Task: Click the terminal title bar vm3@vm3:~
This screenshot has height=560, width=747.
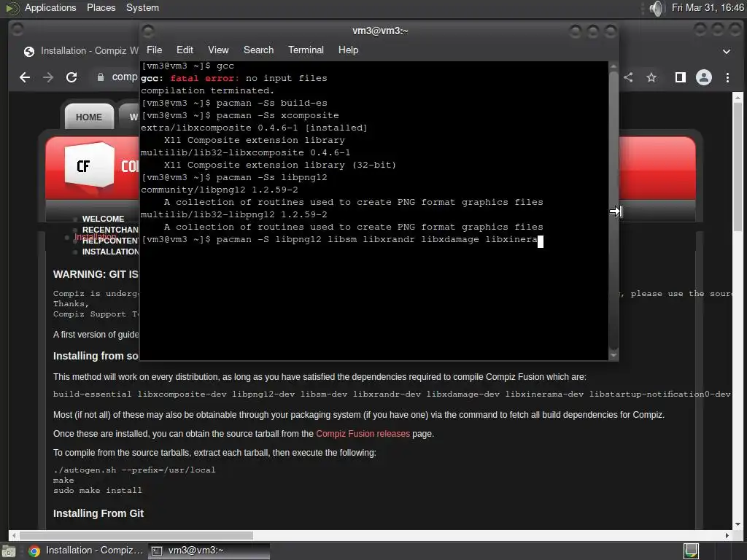Action: (380, 31)
